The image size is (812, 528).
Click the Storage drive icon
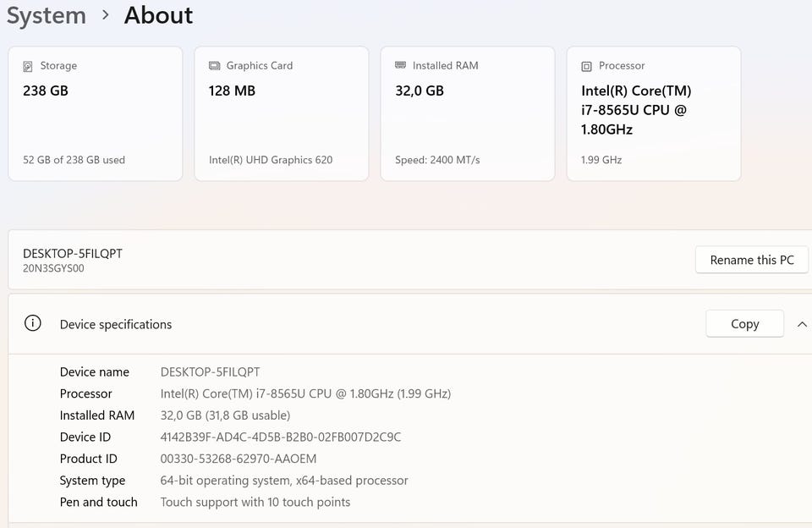pos(28,66)
